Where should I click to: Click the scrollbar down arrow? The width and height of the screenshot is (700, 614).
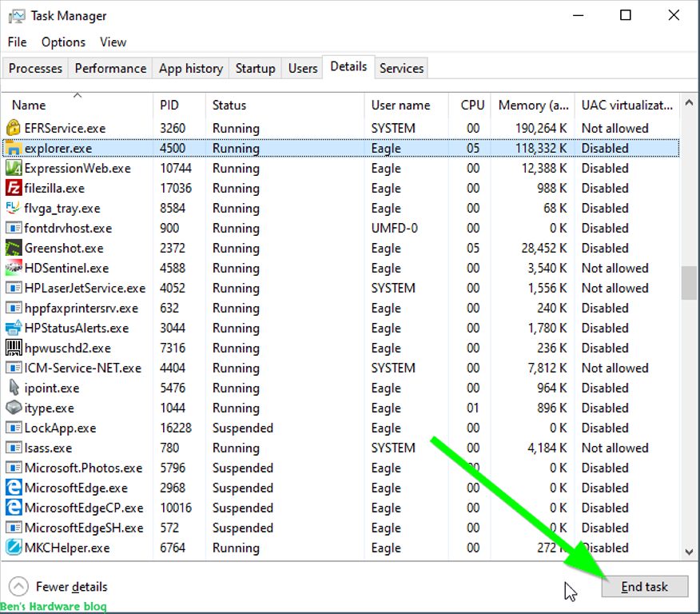[690, 552]
